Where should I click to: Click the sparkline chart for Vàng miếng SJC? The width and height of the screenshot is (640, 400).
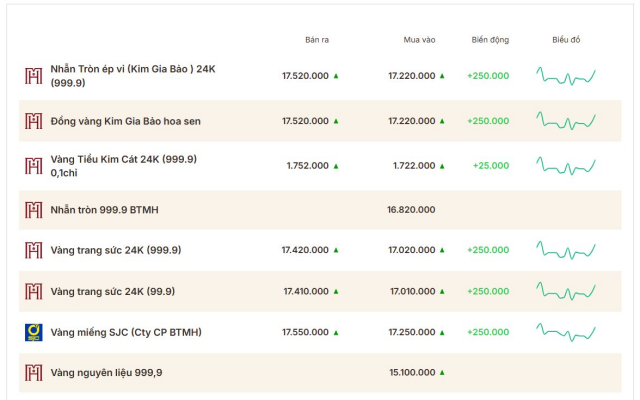tap(566, 331)
